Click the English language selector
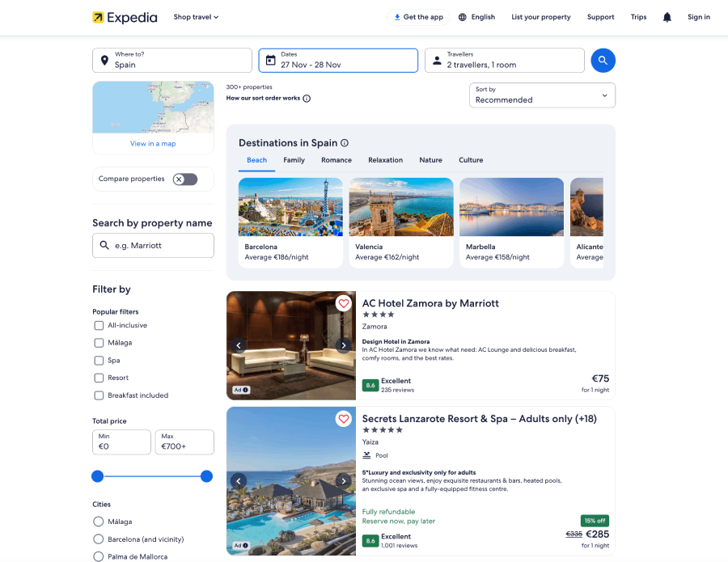 coord(476,17)
